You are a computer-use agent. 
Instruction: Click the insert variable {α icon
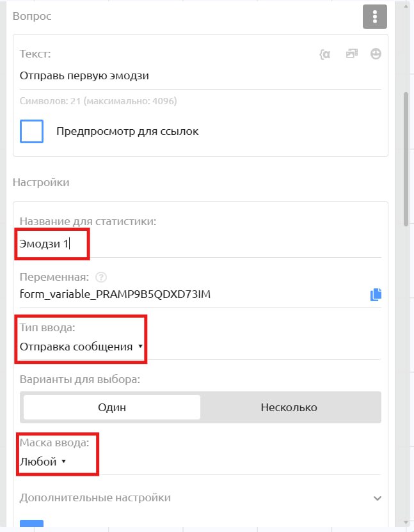pos(325,54)
